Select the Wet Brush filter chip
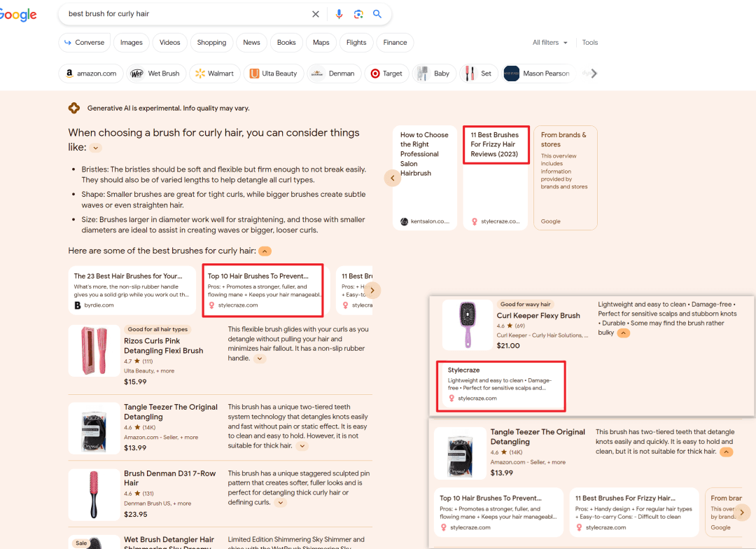The image size is (756, 549). click(156, 74)
